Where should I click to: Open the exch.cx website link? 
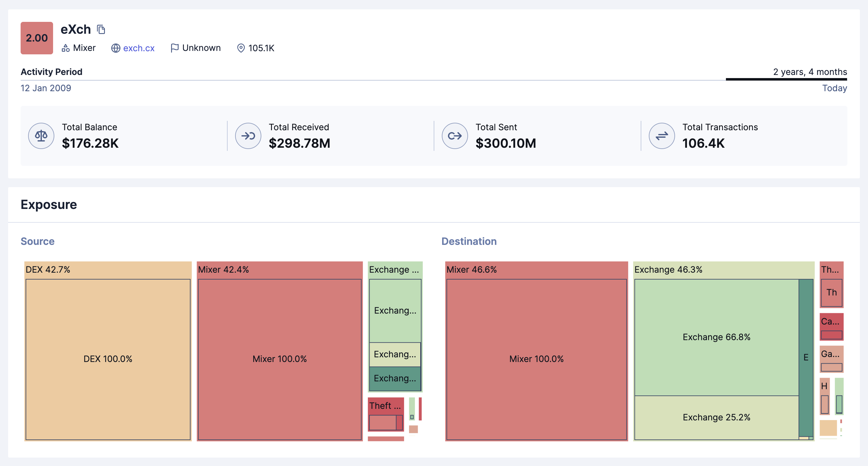(139, 48)
